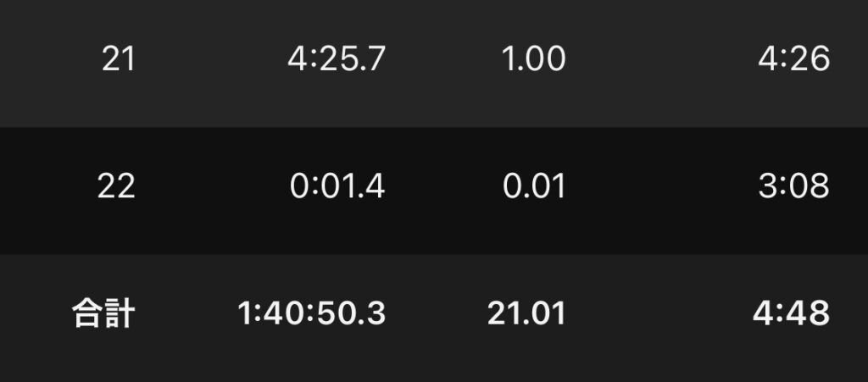Select the overall average pace 4:48
Viewport: 868px width, 382px height.
791,313
